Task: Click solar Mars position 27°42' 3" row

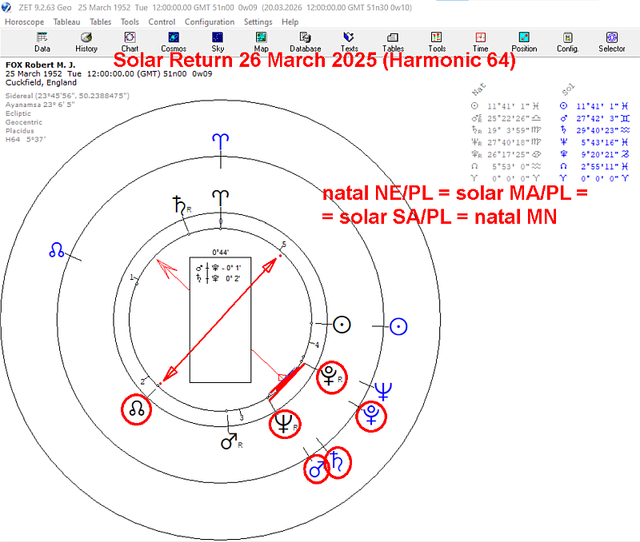Action: [594, 118]
